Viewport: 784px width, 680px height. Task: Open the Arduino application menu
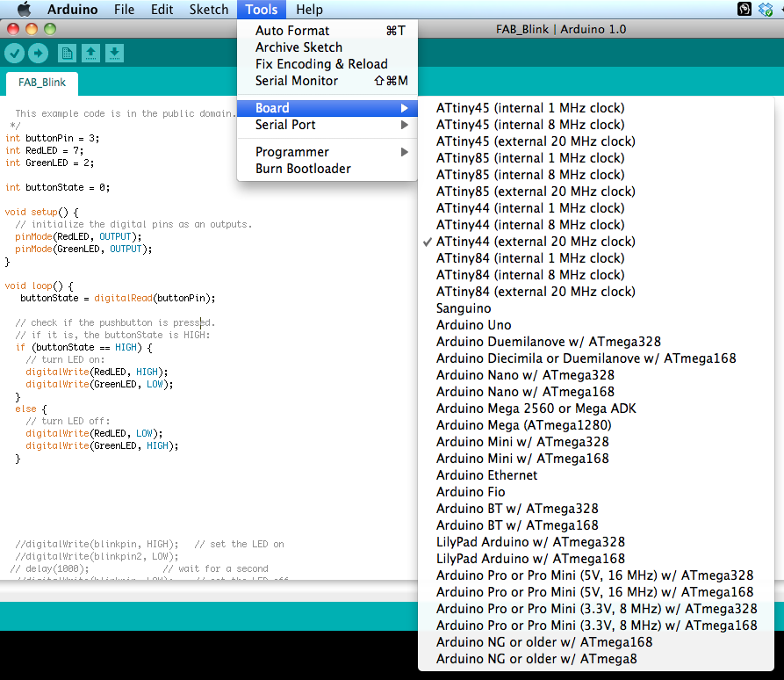73,9
